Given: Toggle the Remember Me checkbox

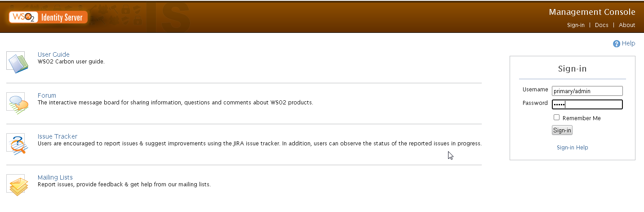Looking at the screenshot, I should pos(557,117).
